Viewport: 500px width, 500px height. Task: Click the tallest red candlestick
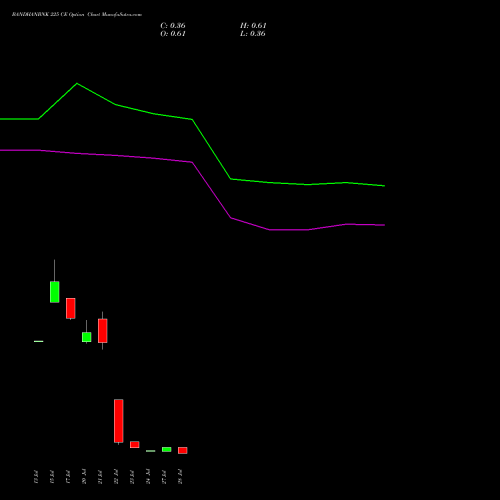pos(119,421)
